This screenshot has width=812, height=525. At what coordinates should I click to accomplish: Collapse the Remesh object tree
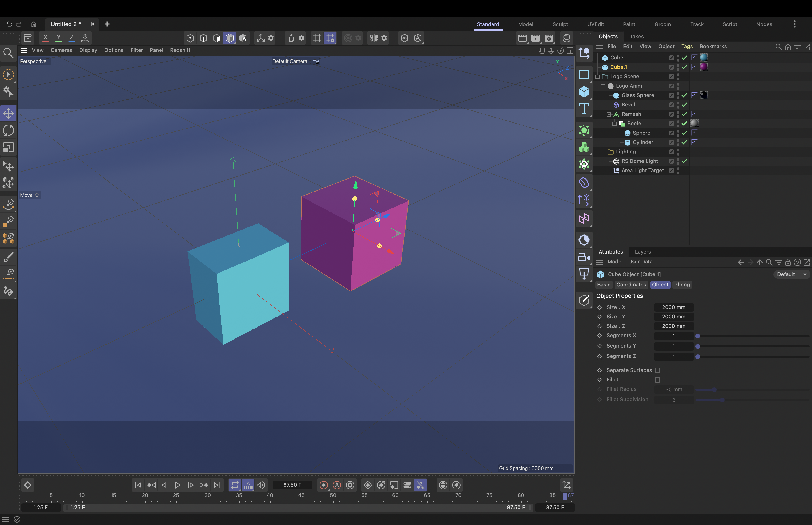click(609, 114)
